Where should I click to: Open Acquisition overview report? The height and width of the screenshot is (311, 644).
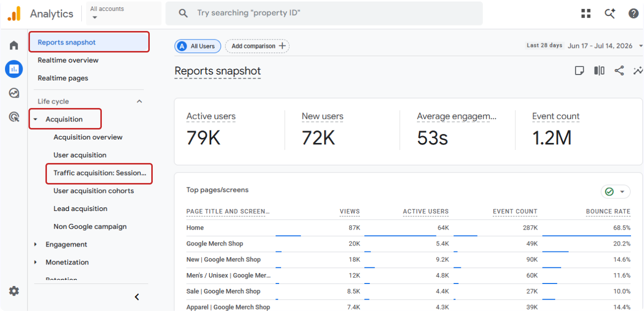tap(88, 137)
